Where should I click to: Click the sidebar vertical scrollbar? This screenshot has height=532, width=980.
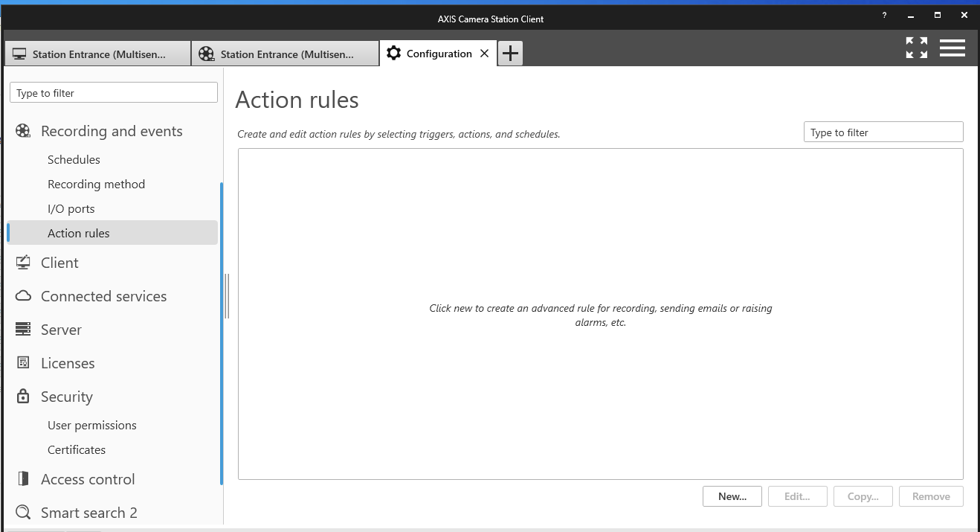coord(222,335)
